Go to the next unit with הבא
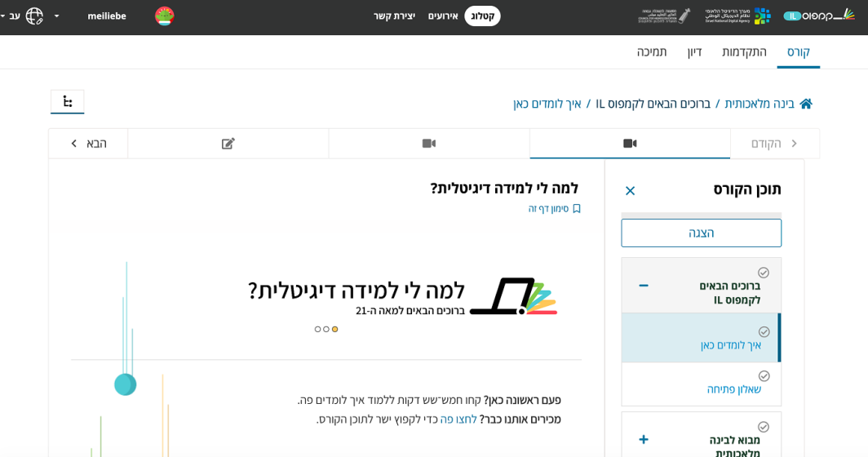Image resolution: width=868 pixels, height=457 pixels. (x=88, y=144)
